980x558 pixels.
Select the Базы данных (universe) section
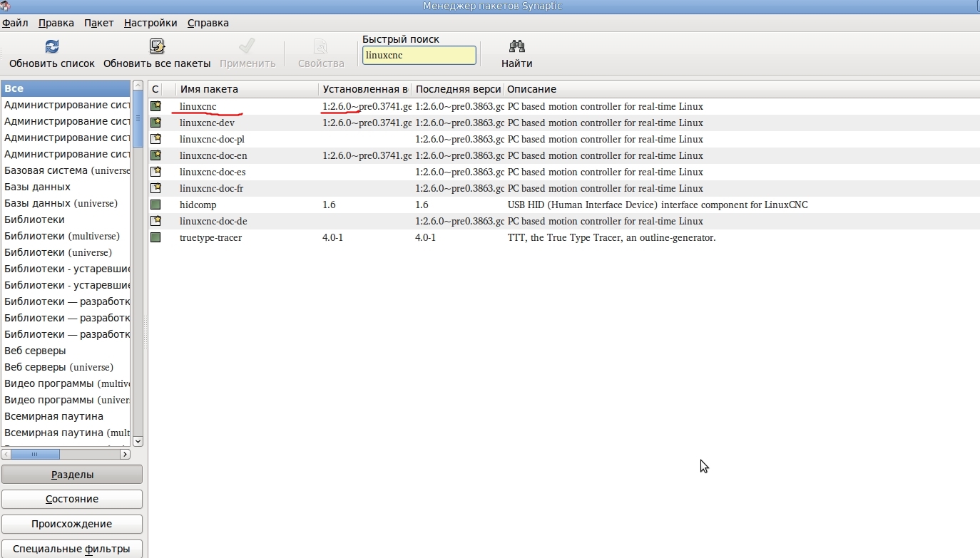(x=66, y=203)
